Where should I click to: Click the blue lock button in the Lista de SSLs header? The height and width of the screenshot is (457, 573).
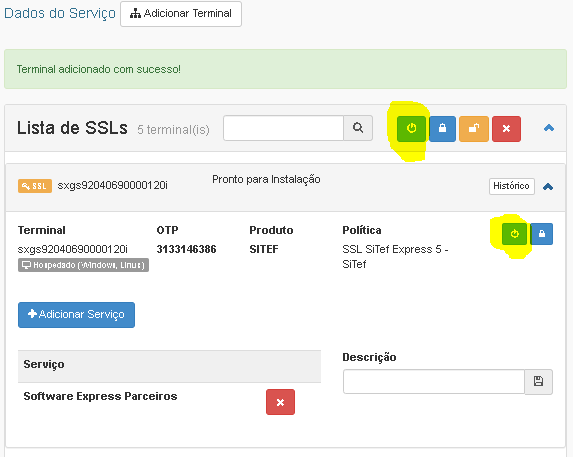pos(443,129)
